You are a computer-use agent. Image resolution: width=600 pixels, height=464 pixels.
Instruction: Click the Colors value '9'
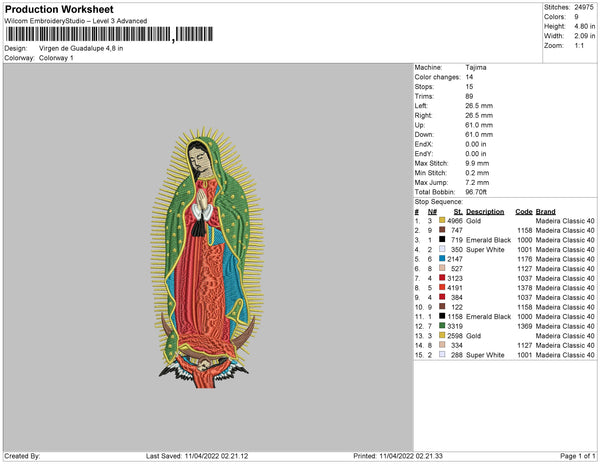click(x=576, y=17)
